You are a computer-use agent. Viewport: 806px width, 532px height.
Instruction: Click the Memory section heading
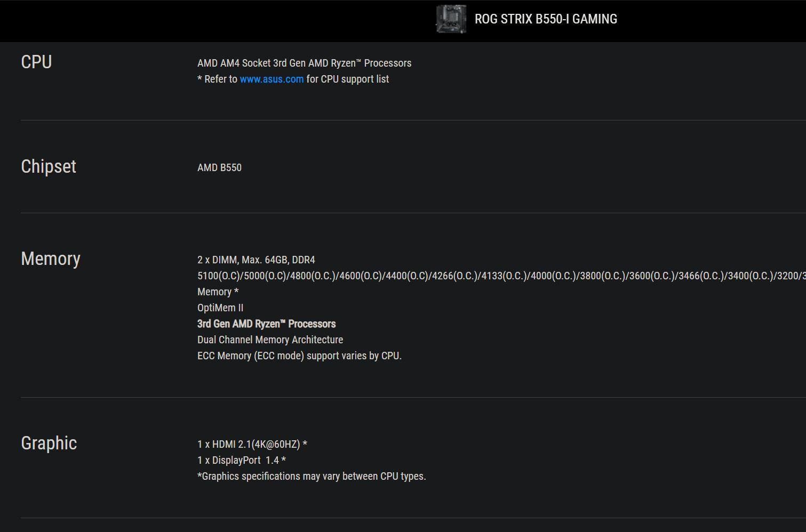(x=51, y=259)
